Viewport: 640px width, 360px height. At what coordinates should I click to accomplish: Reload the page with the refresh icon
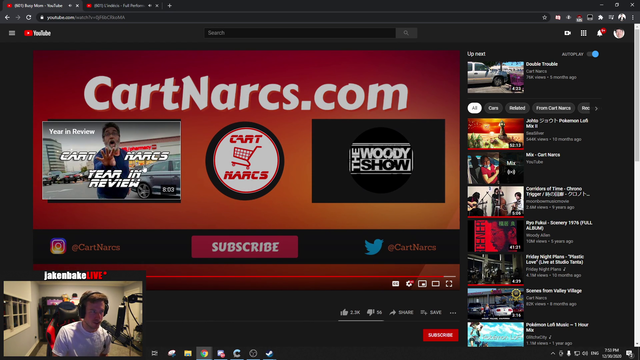[29, 18]
